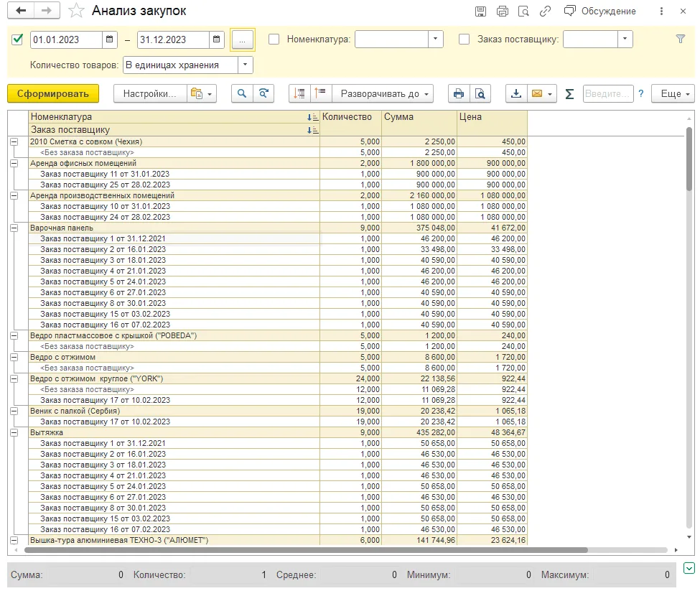Click the question mark help link
700x591 pixels.
pyautogui.click(x=641, y=94)
